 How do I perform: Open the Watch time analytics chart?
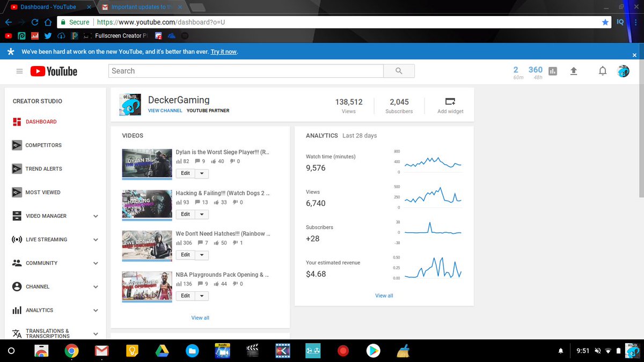pyautogui.click(x=433, y=162)
